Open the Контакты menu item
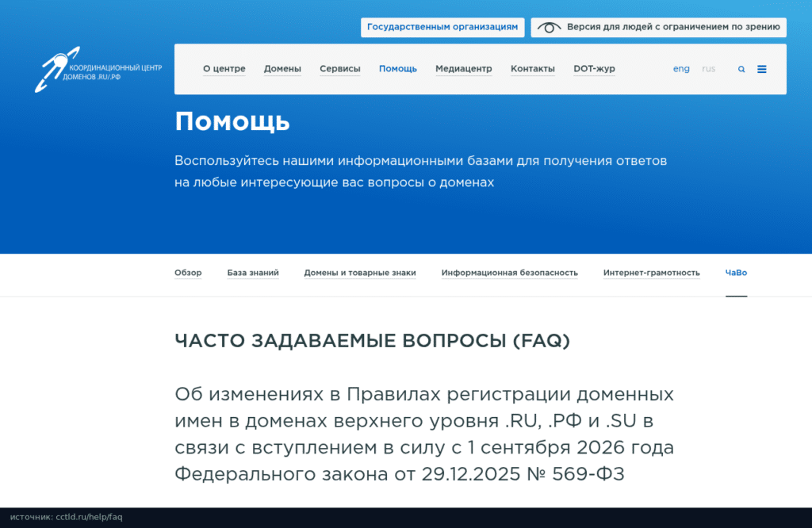The width and height of the screenshot is (812, 528). tap(532, 69)
